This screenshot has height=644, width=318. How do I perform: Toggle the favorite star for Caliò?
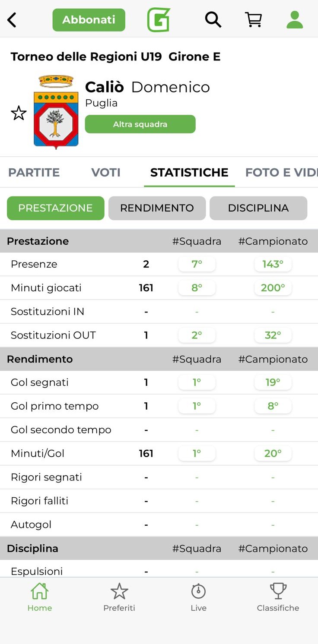tap(19, 114)
